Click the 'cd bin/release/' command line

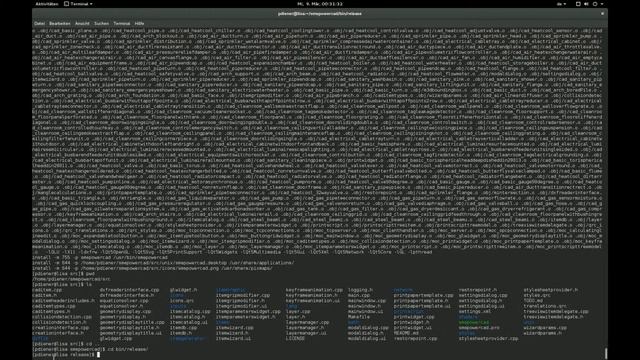point(128,349)
